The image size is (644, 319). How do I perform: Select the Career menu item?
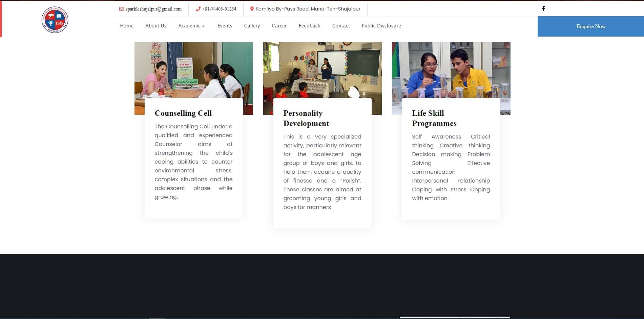tap(279, 26)
